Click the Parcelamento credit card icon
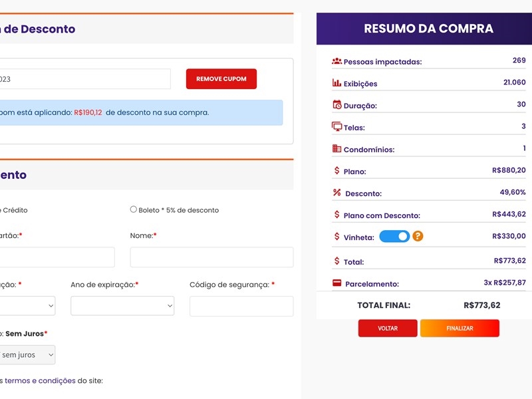 point(337,283)
